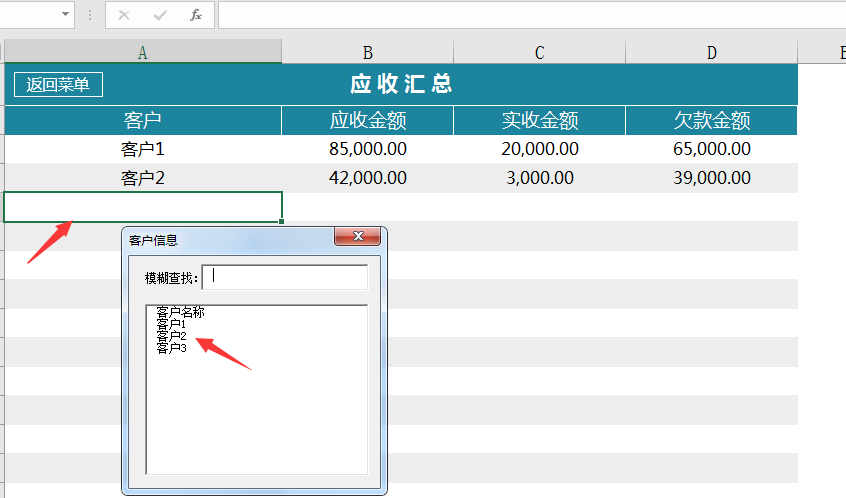
Task: Select the cell 客户2 in sheet
Action: (x=143, y=178)
